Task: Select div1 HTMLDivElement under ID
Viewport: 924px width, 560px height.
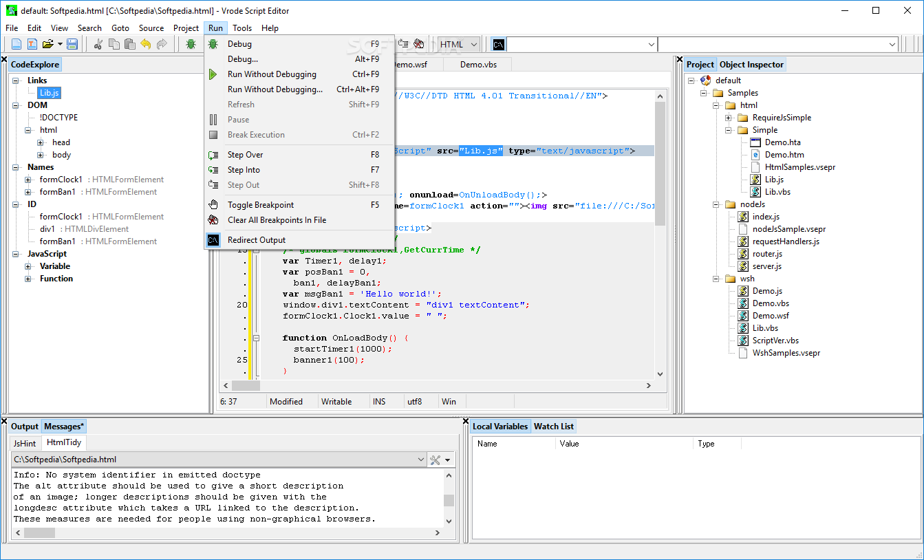Action: (84, 229)
